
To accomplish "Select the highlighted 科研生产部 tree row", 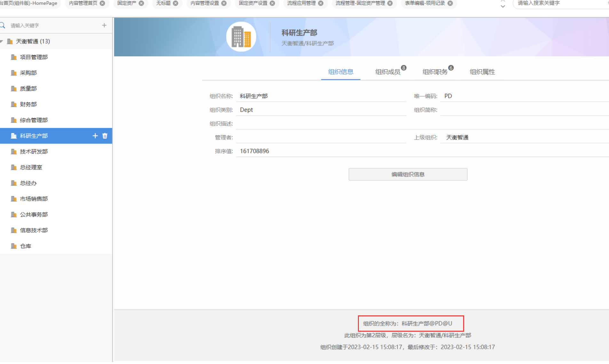I will (x=56, y=136).
